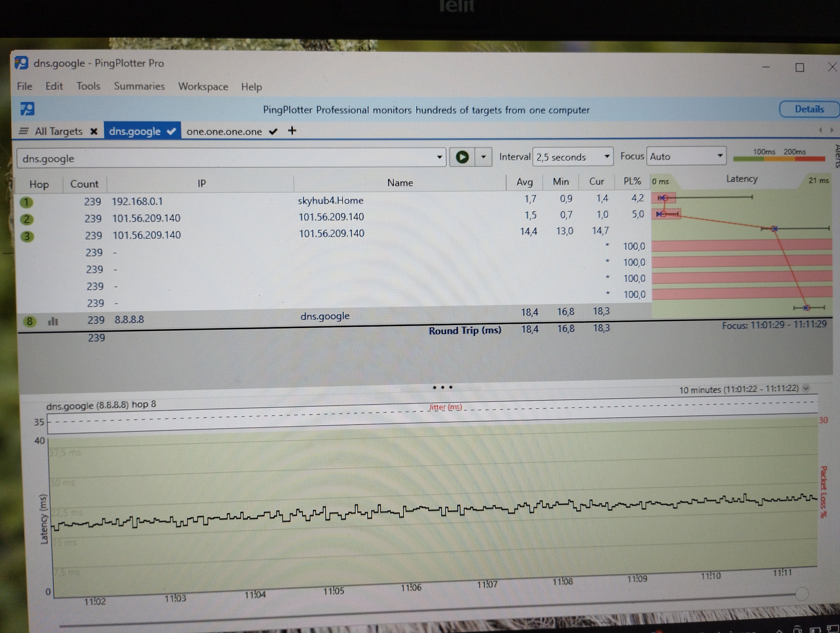Toggle the dns.google tab checkmark
This screenshot has width=840, height=633.
[x=171, y=131]
